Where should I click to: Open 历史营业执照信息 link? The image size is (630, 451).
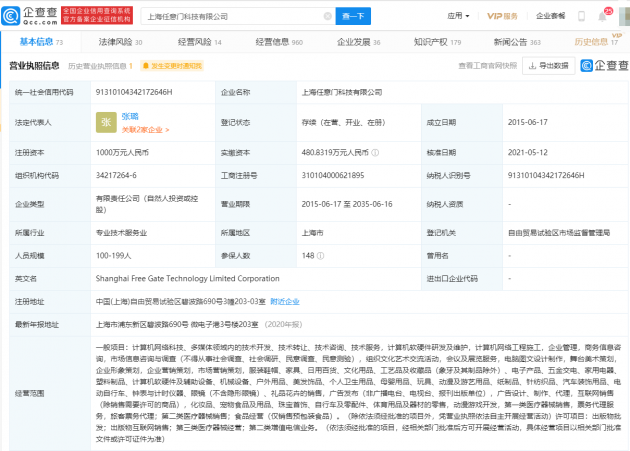100,66
